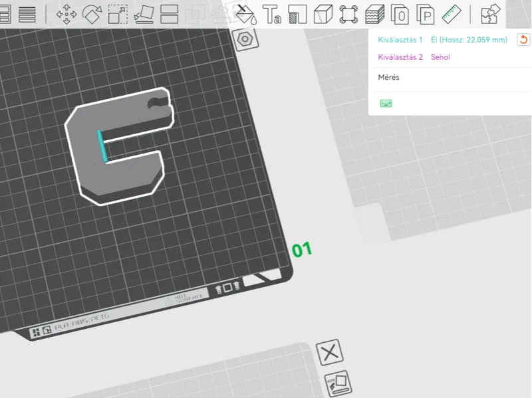Image resolution: width=532 pixels, height=398 pixels.
Task: Click the 'P' pages toolbar icon
Action: tap(426, 14)
